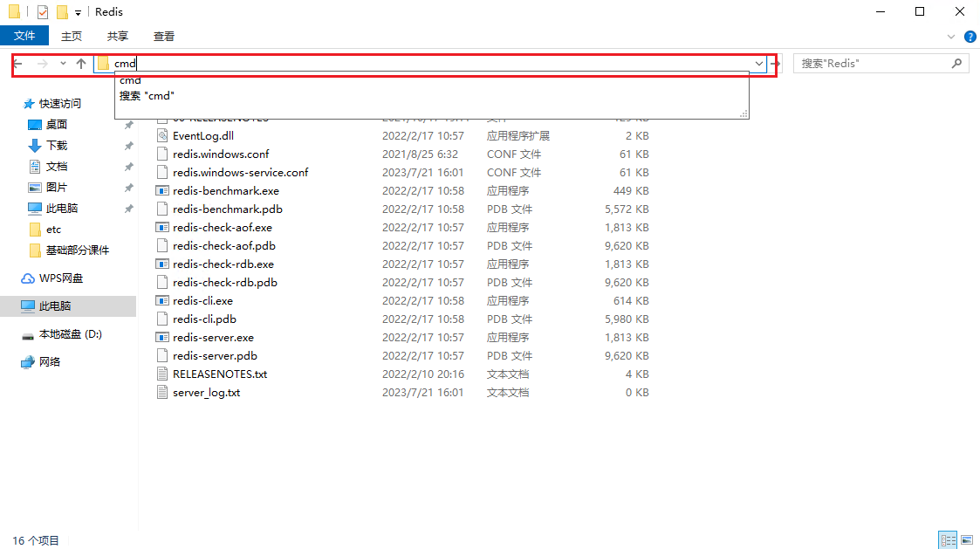Select the cmd autocomplete suggestion
The height and width of the screenshot is (549, 980).
pos(130,80)
